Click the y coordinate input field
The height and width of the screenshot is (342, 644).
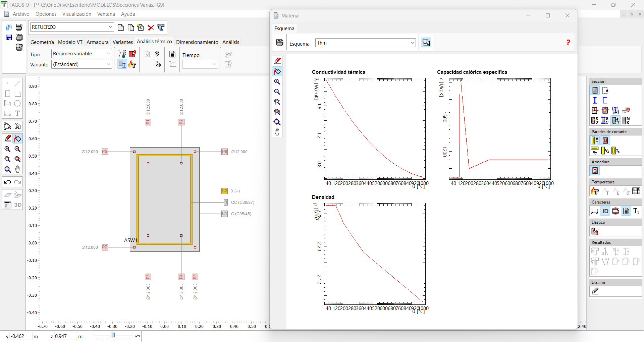[x=21, y=336]
